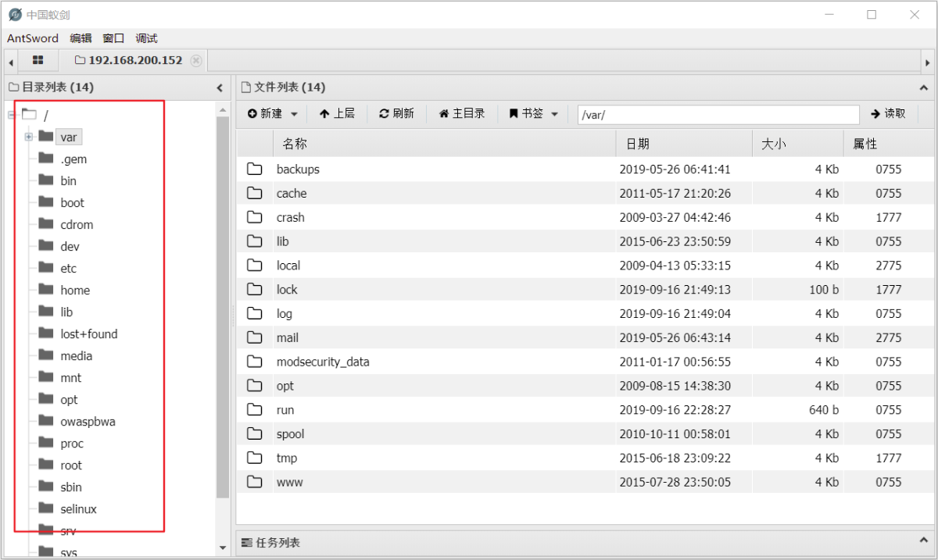The image size is (938, 560).
Task: Click the spool folder icon in file list
Action: click(254, 433)
